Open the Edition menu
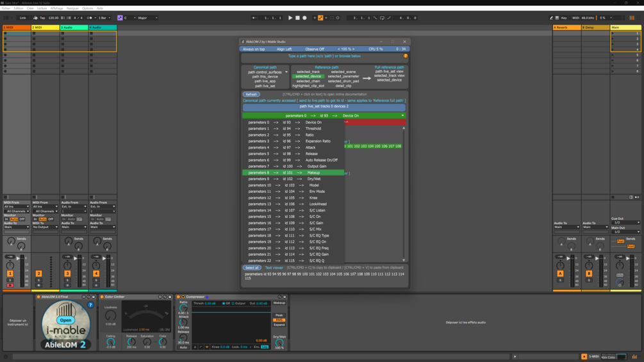 (x=19, y=8)
